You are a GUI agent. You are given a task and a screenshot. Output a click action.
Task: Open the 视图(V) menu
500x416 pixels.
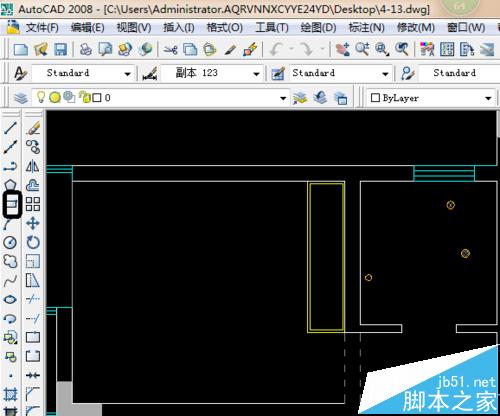[x=134, y=27]
